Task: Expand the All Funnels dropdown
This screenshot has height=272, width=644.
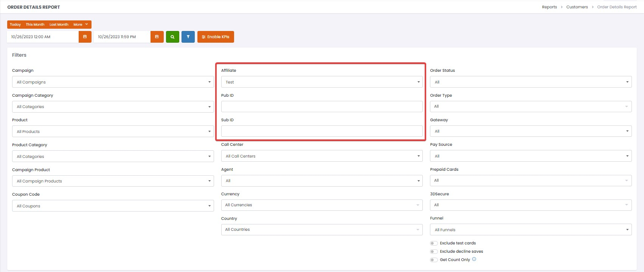Action: (531, 230)
